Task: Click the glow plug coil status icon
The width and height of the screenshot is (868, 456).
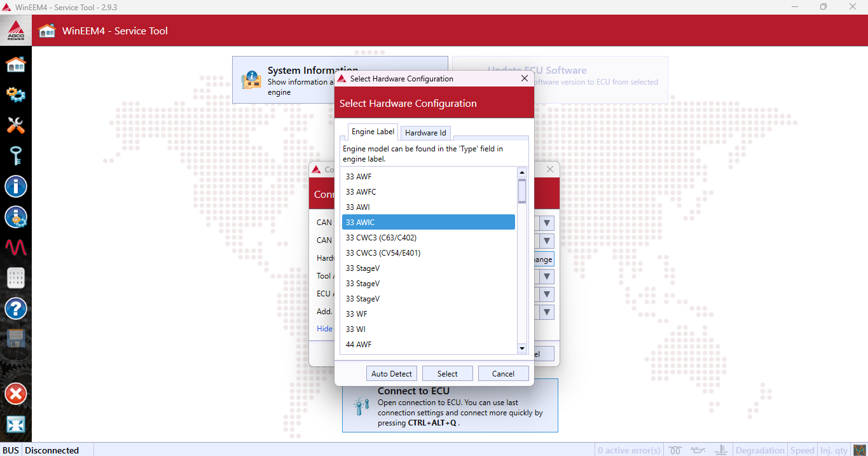Action: [x=675, y=450]
